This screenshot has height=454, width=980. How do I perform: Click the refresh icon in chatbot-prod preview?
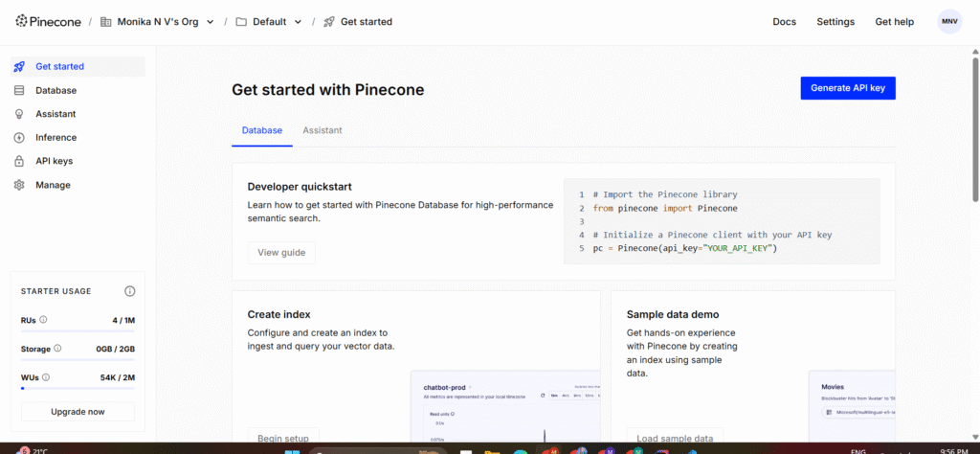(x=543, y=396)
